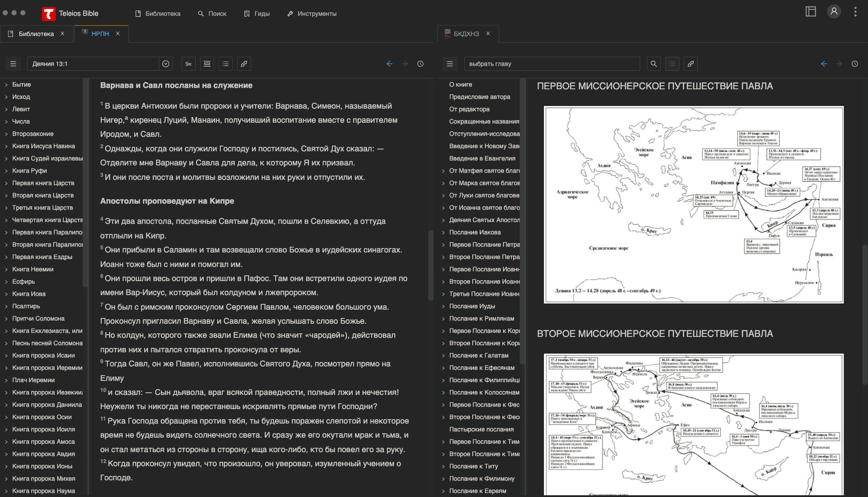Toggle Strong's numbers with the Str. icon
The height and width of the screenshot is (497, 868).
point(188,64)
